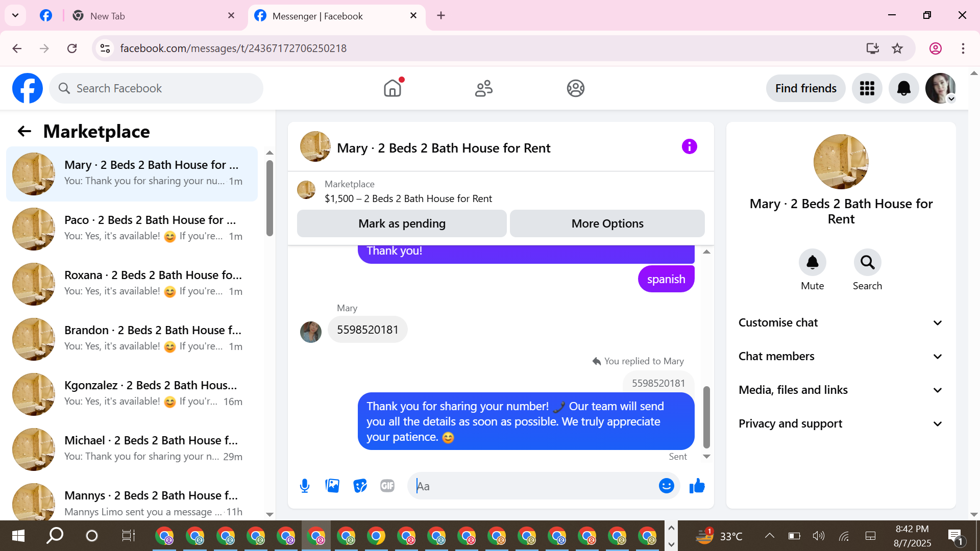Screen dimensions: 980x551
Task: Expand the Privacy and support section
Action: tap(841, 423)
